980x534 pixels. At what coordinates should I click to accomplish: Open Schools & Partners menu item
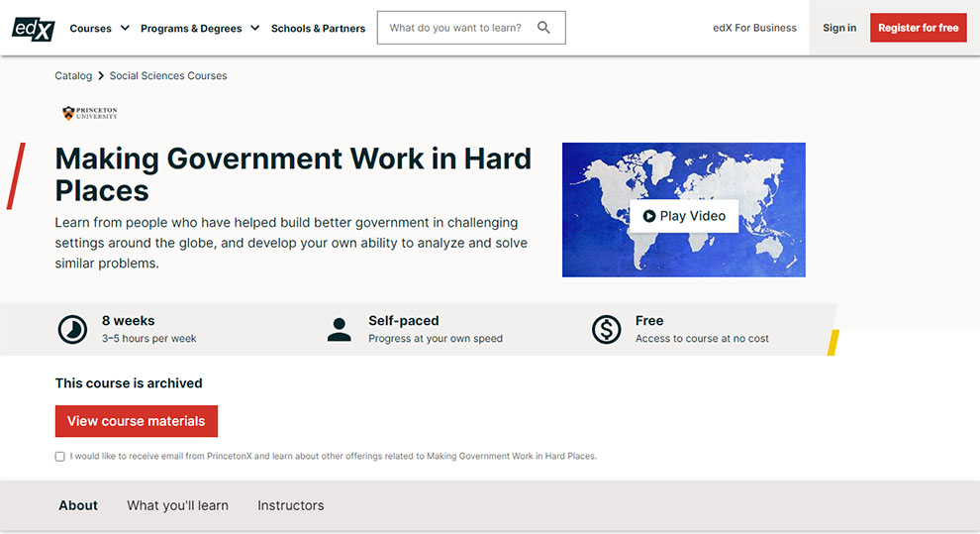click(x=318, y=28)
